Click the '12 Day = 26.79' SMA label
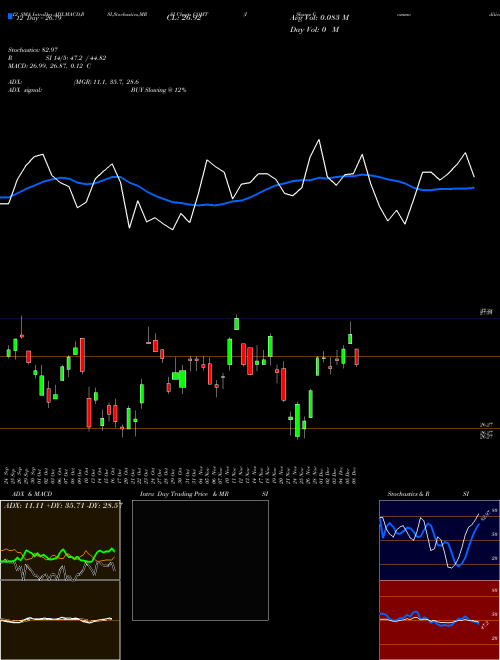Viewport: 500px width, 660px height. click(x=37, y=18)
